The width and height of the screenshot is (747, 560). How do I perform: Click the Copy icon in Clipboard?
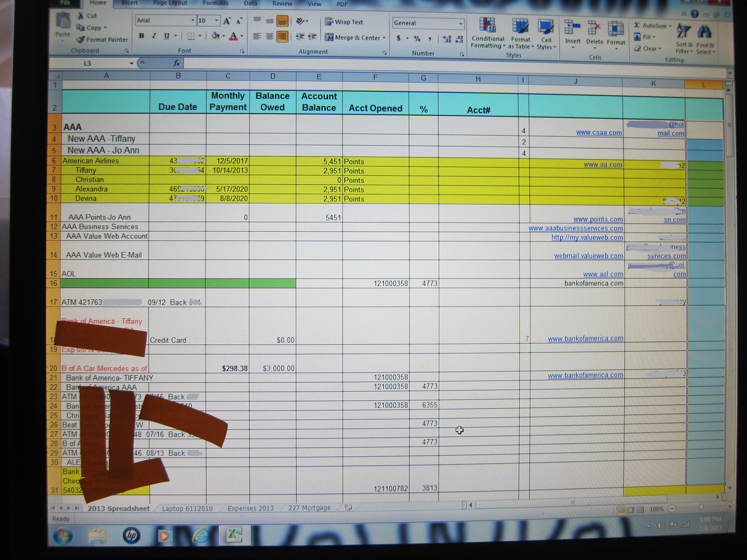click(x=80, y=28)
